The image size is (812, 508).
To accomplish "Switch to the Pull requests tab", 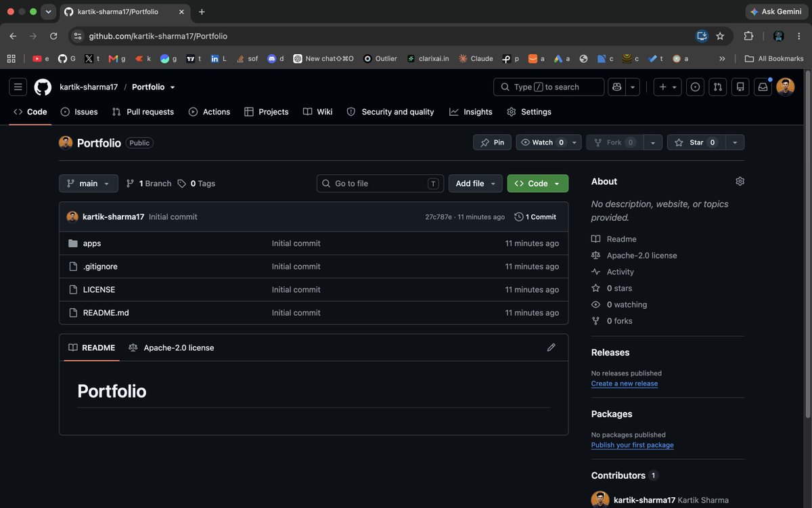I will click(x=143, y=112).
